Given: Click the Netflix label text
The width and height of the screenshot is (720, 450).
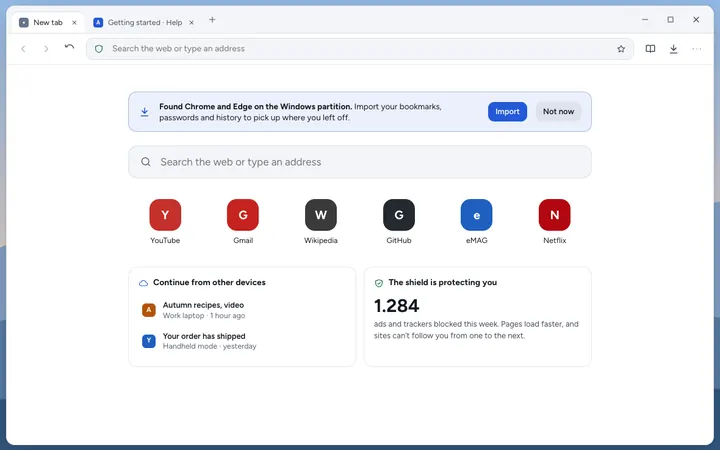Looking at the screenshot, I should 555,241.
